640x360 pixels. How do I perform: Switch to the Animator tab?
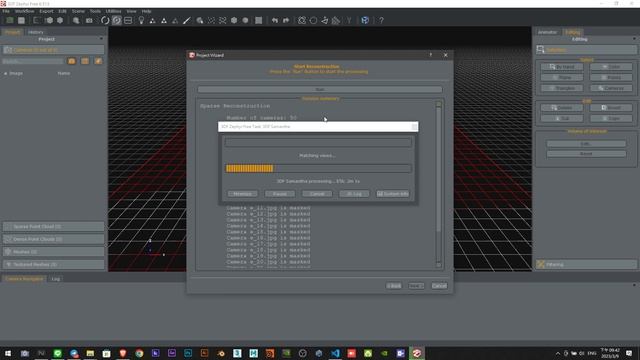[547, 32]
